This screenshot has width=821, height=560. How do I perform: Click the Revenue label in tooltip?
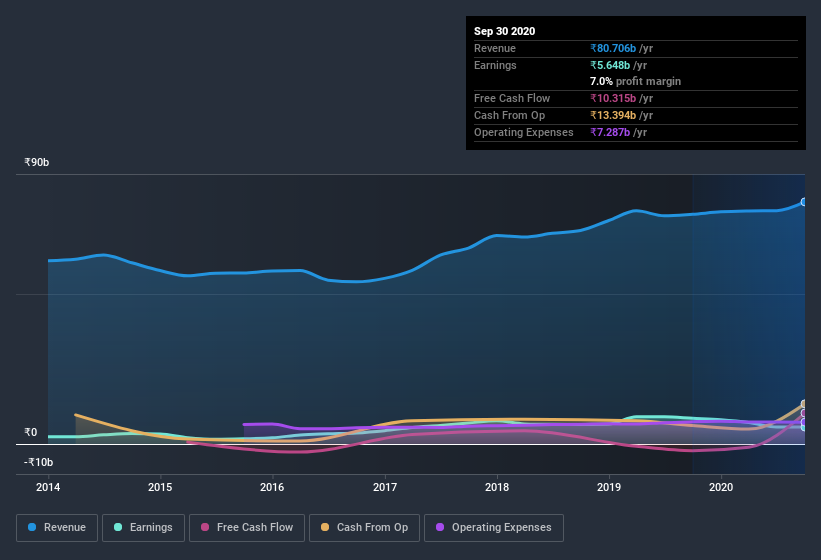(x=495, y=48)
